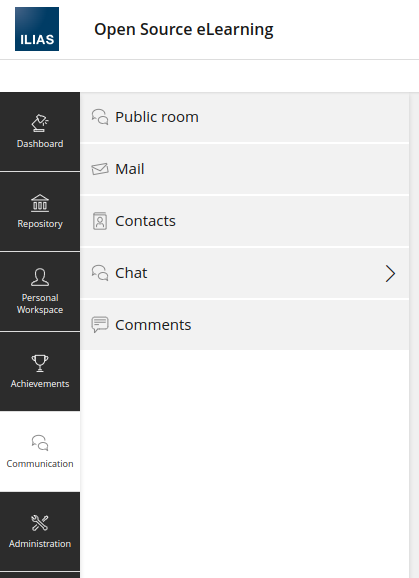Screen dimensions: 419x578
Task: Open Administration via the tools icon
Action: (40, 523)
